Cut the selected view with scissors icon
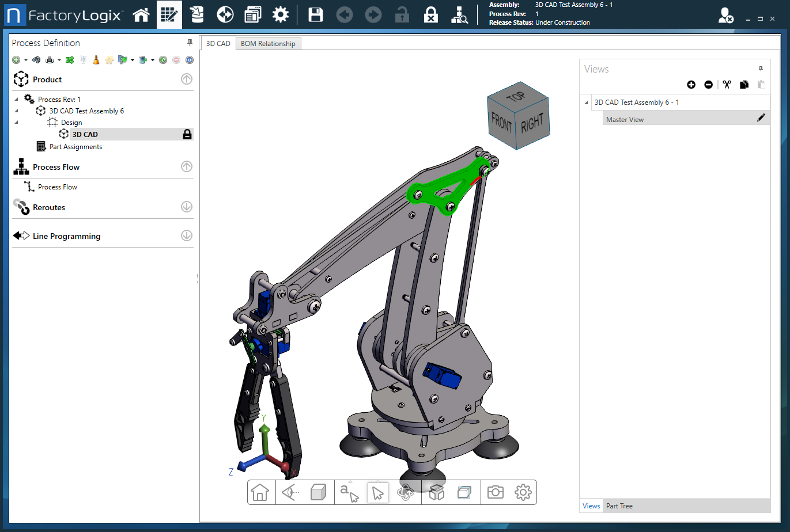This screenshot has width=790, height=532. (x=726, y=84)
